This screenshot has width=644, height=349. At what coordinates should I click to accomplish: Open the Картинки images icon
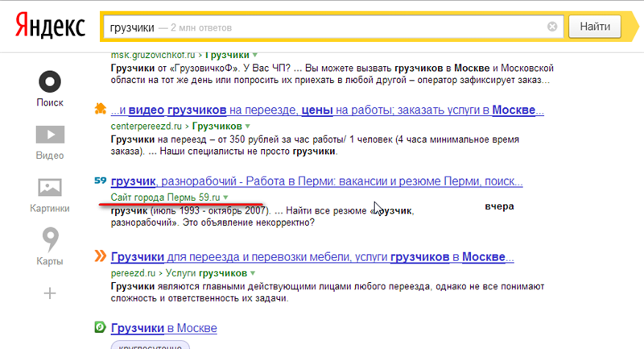pyautogui.click(x=50, y=188)
